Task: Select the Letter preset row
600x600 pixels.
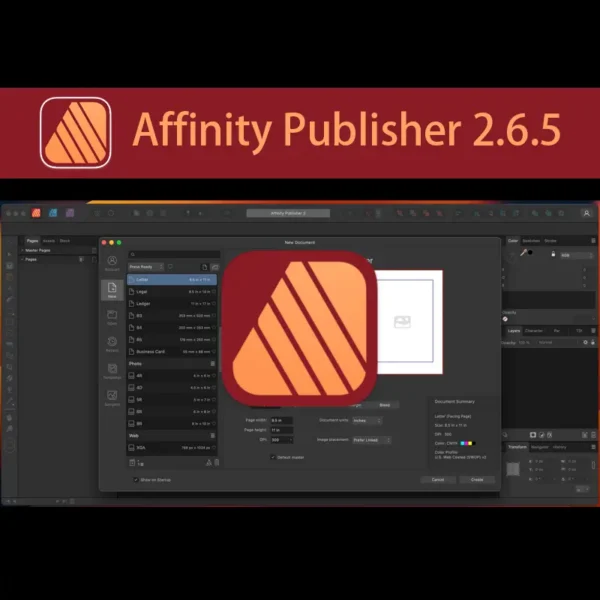Action: click(x=172, y=279)
